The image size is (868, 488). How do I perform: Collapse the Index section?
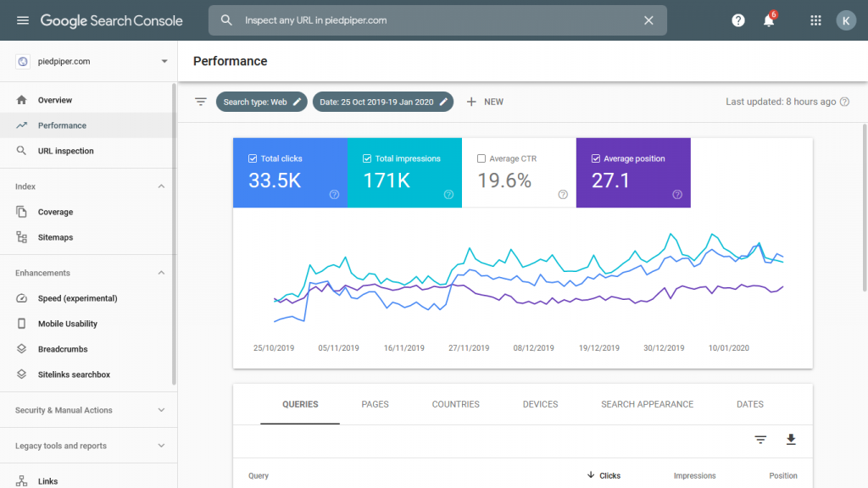click(x=161, y=186)
